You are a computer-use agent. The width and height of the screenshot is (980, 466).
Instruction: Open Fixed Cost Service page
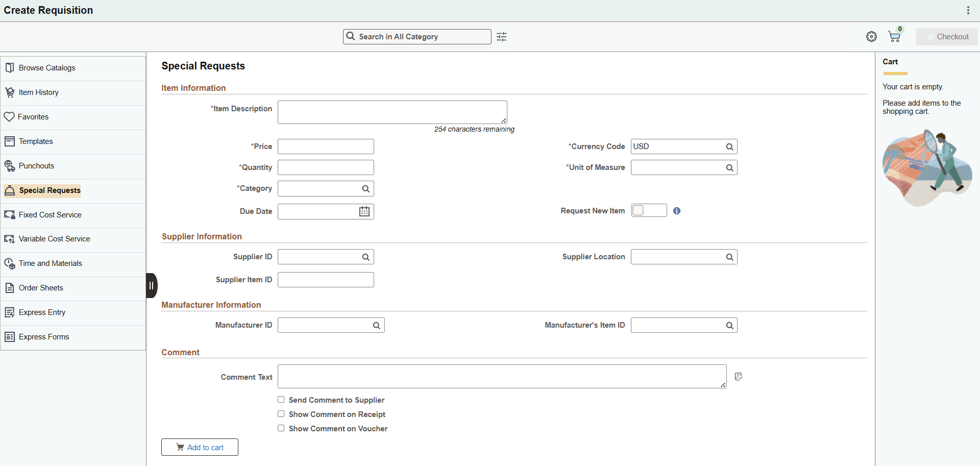(73, 215)
